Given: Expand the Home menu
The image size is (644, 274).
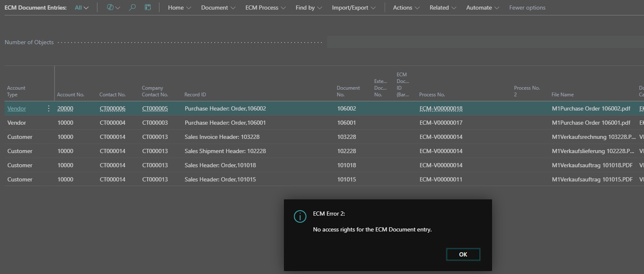Looking at the screenshot, I should coord(179,8).
